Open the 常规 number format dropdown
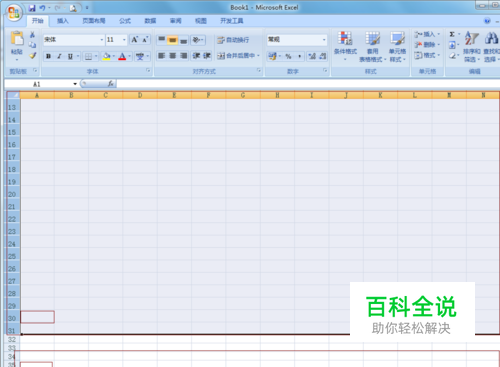The image size is (500, 367). 324,40
